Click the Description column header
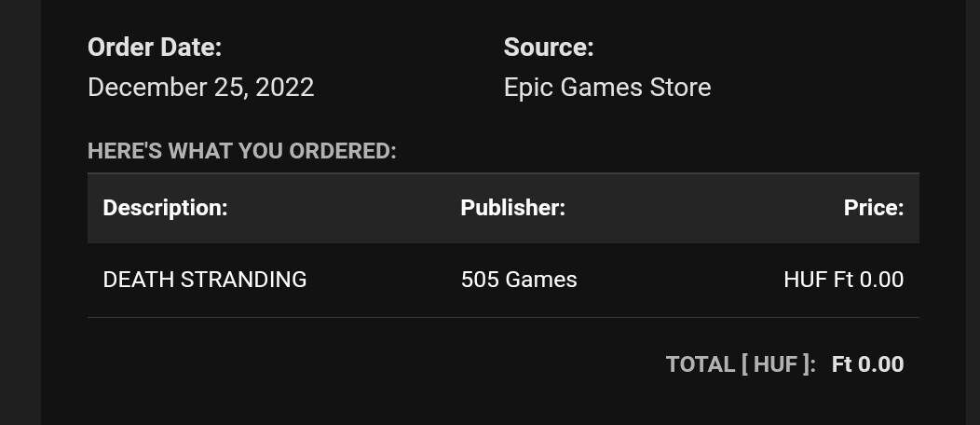This screenshot has width=980, height=425. tap(165, 208)
